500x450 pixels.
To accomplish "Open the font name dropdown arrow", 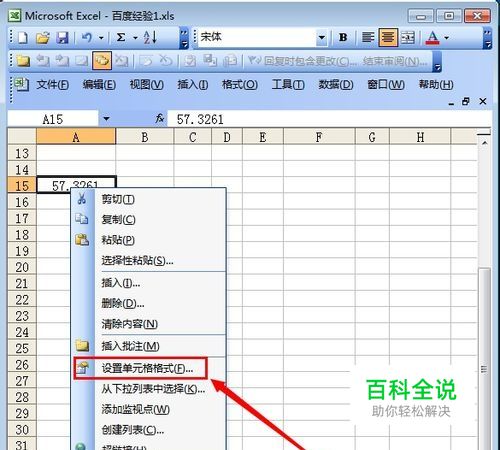I will click(321, 37).
